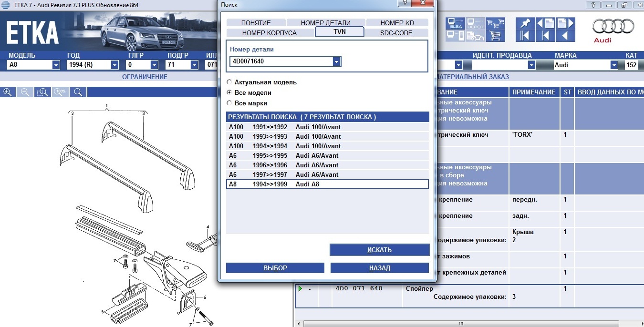Open the single shopping cart icon
Viewport: 644px width, 327px height.
coord(496,36)
